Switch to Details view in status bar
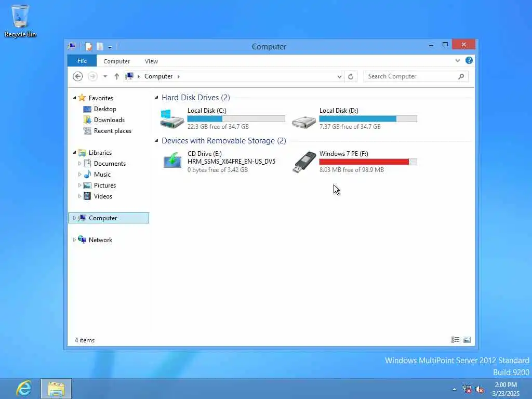 (x=455, y=340)
